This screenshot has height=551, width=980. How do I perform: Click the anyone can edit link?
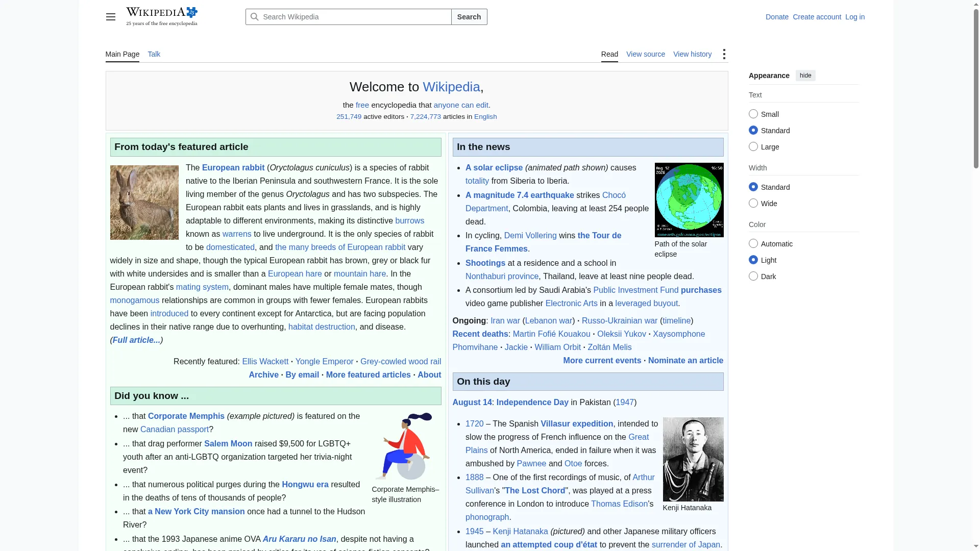[x=461, y=105]
